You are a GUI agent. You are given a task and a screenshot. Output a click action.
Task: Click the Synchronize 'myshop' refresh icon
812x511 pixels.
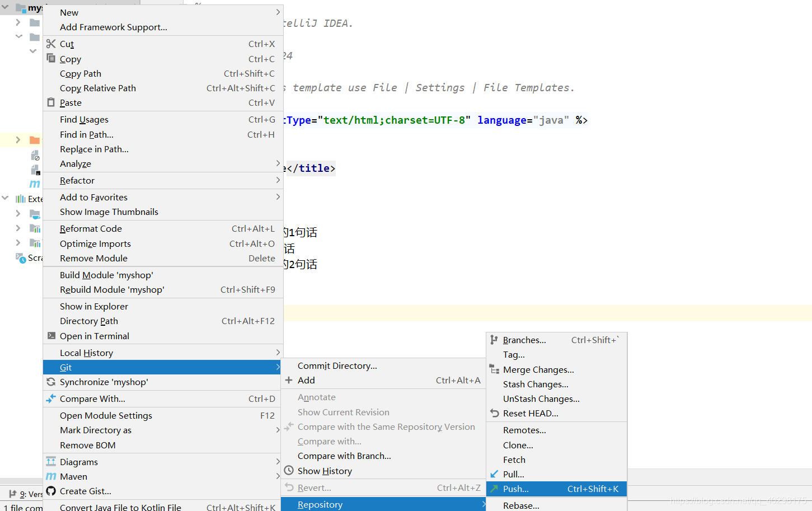tap(51, 382)
